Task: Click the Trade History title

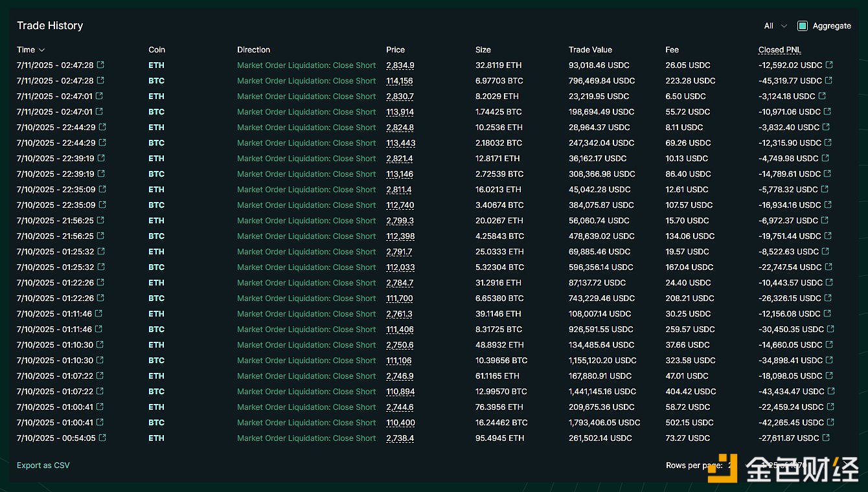Action: (50, 25)
